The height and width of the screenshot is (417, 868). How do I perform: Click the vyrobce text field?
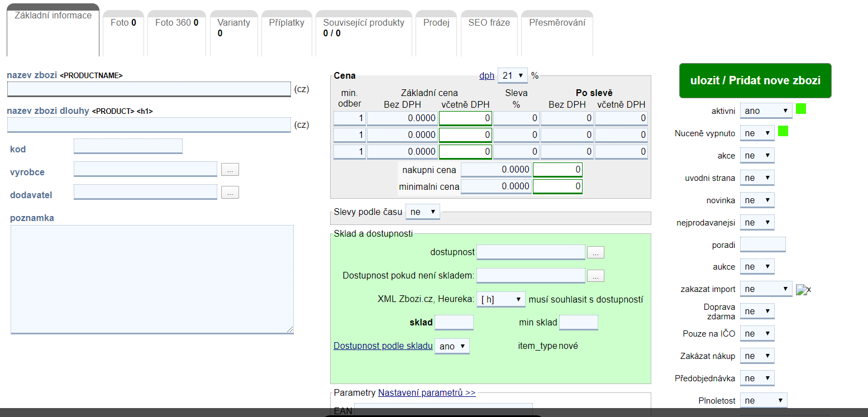145,169
